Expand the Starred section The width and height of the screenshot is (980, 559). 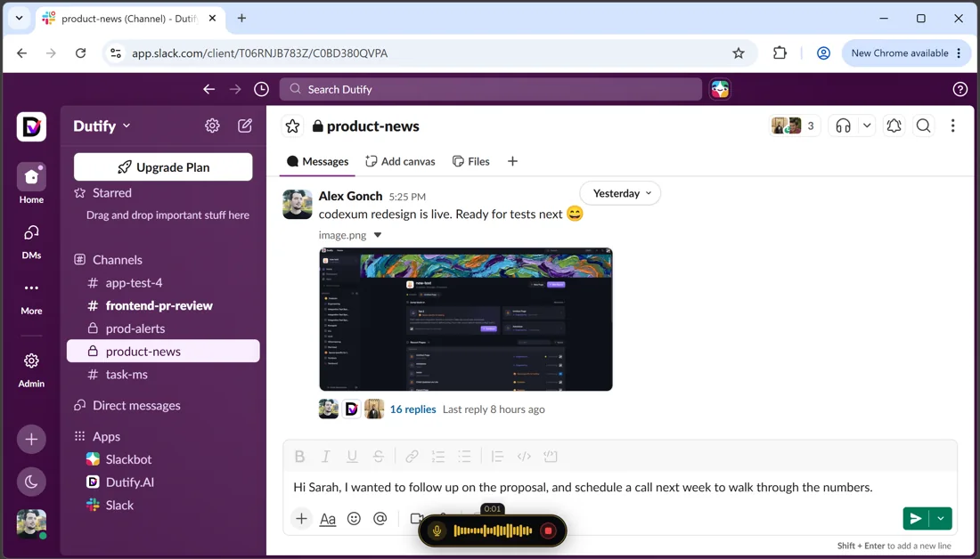point(112,193)
